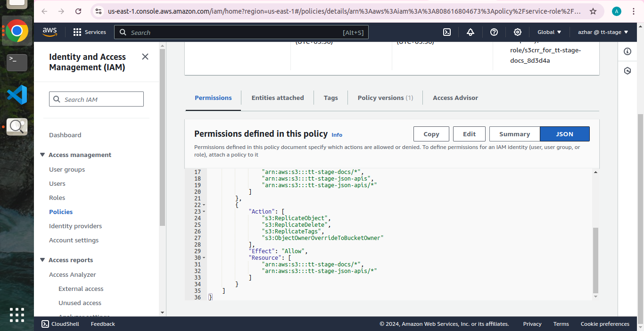
Task: Open the Services grid menu
Action: 90,32
